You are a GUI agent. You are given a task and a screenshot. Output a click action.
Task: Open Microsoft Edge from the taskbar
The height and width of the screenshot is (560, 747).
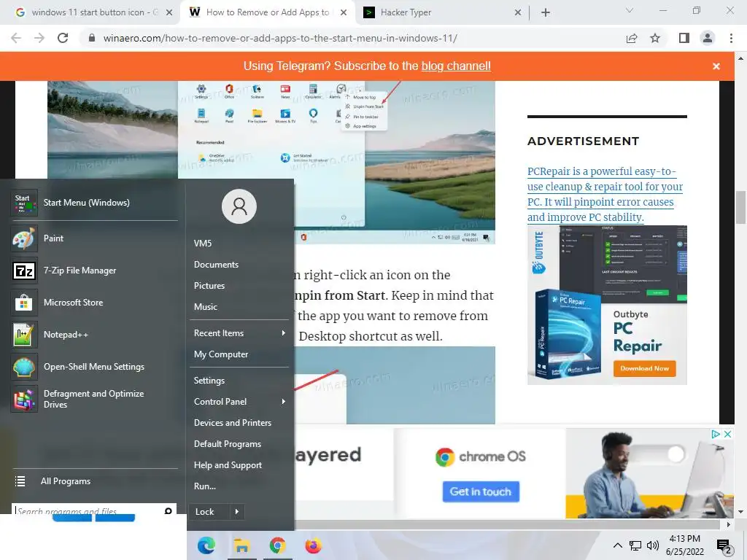pyautogui.click(x=206, y=545)
